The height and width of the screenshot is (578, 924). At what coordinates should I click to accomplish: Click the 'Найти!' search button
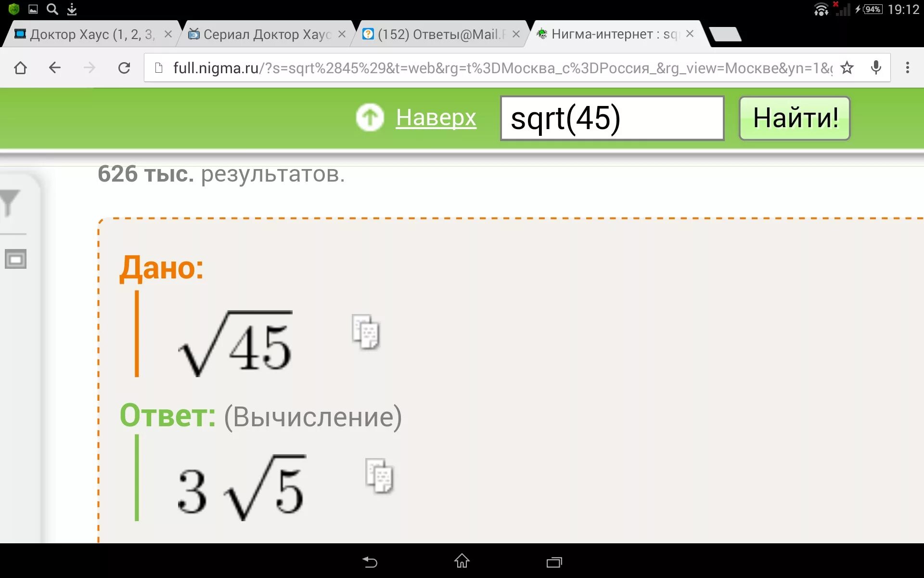[x=795, y=118]
